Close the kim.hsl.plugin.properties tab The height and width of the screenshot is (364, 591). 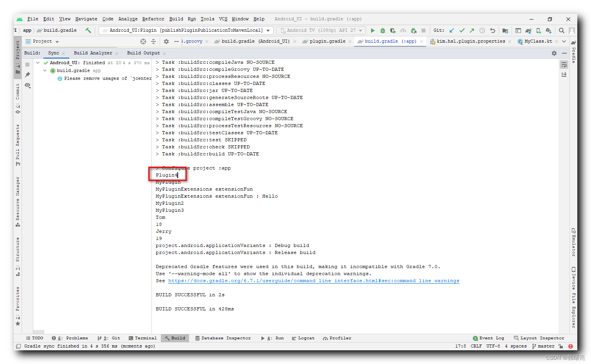point(510,41)
